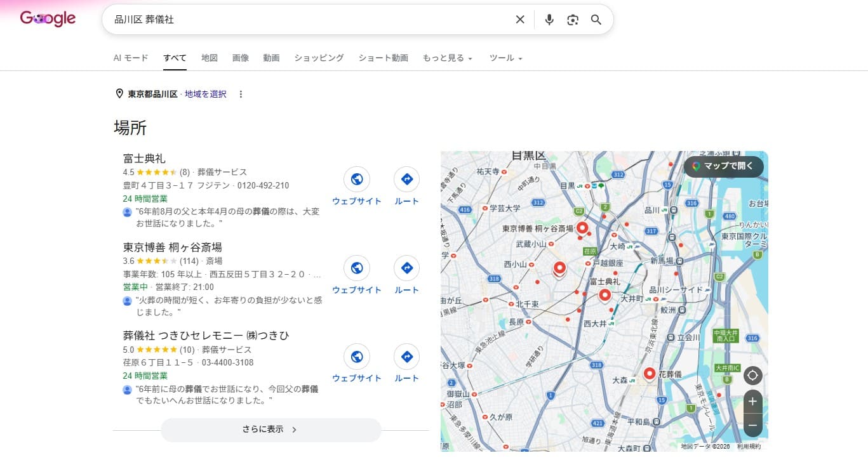The height and width of the screenshot is (460, 868).
Task: Zoom out the map with minus button
Action: 752,425
